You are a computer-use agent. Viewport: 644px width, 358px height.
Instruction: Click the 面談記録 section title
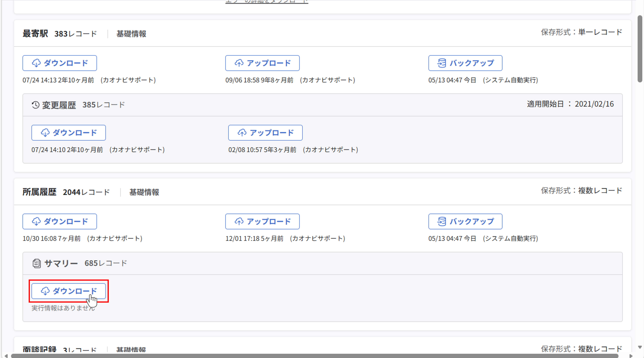40,350
